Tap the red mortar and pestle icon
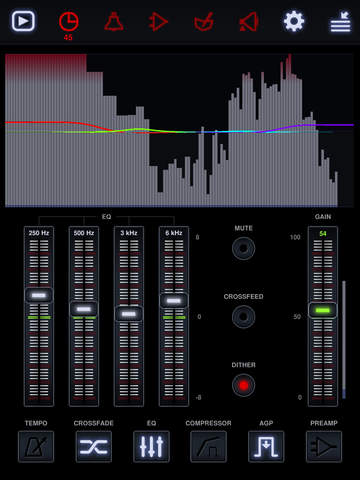The image size is (360, 480). (x=203, y=22)
